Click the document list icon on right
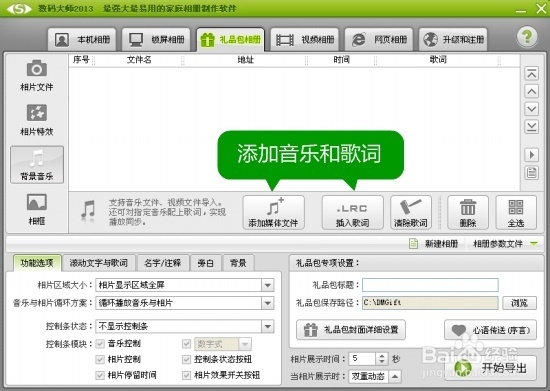 pos(531,173)
